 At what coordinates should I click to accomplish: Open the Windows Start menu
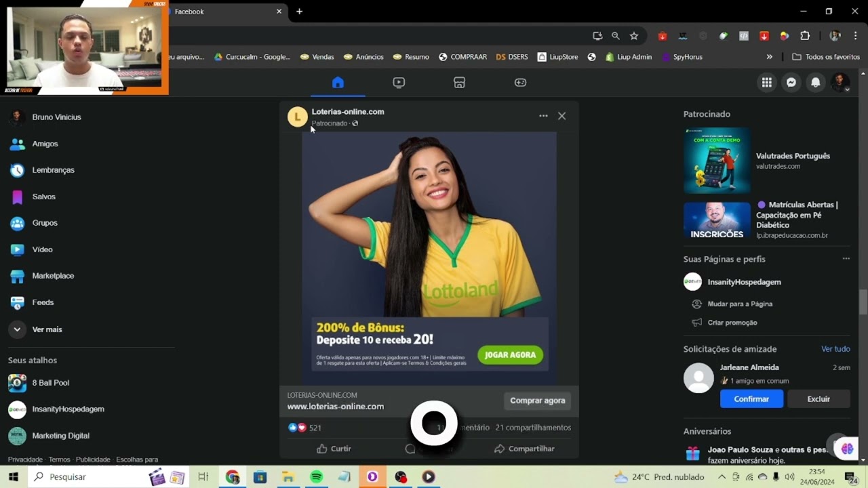pos(13,477)
